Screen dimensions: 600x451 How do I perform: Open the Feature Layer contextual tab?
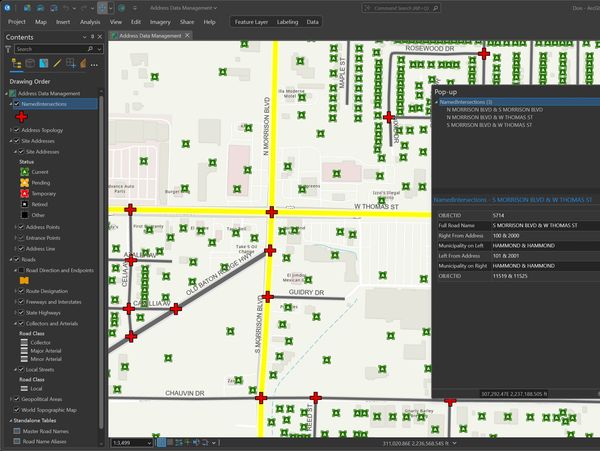[249, 21]
